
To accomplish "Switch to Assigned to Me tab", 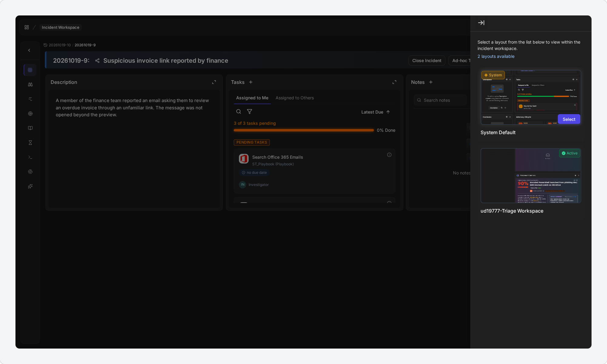I will [252, 98].
